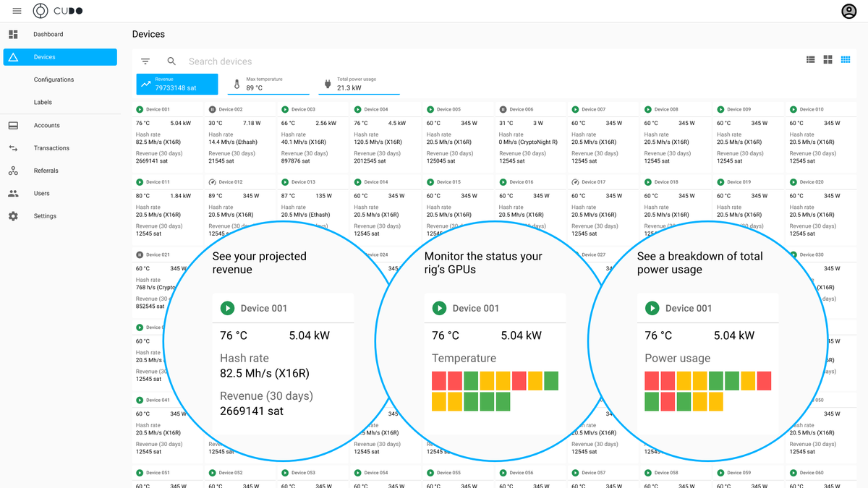
Task: Open the Device 019 card title
Action: [739, 182]
